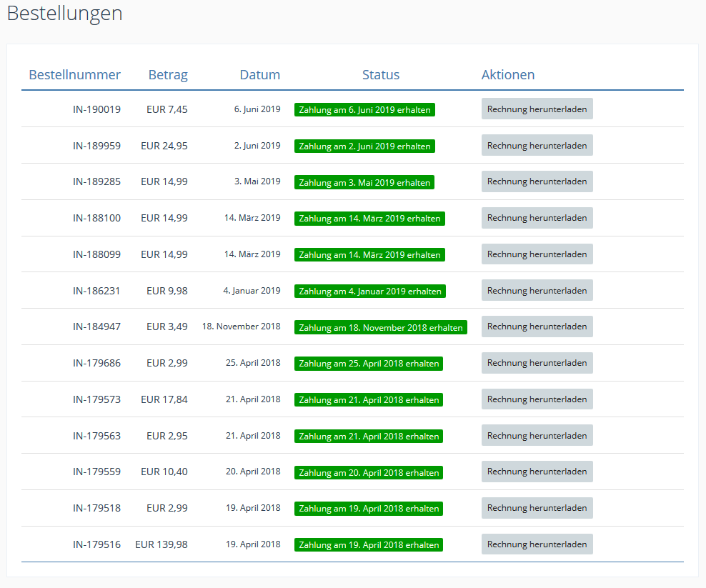This screenshot has height=588, width=706.
Task: Select the Datum column header
Action: click(259, 75)
